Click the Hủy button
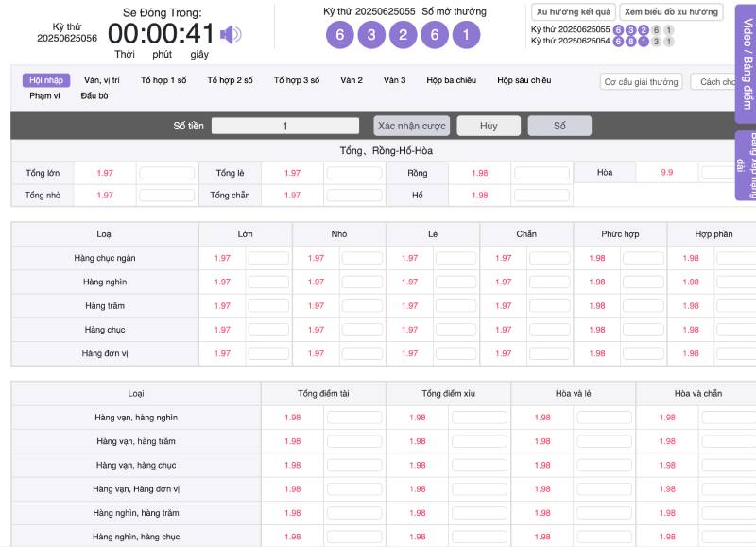The height and width of the screenshot is (547, 756). [488, 126]
